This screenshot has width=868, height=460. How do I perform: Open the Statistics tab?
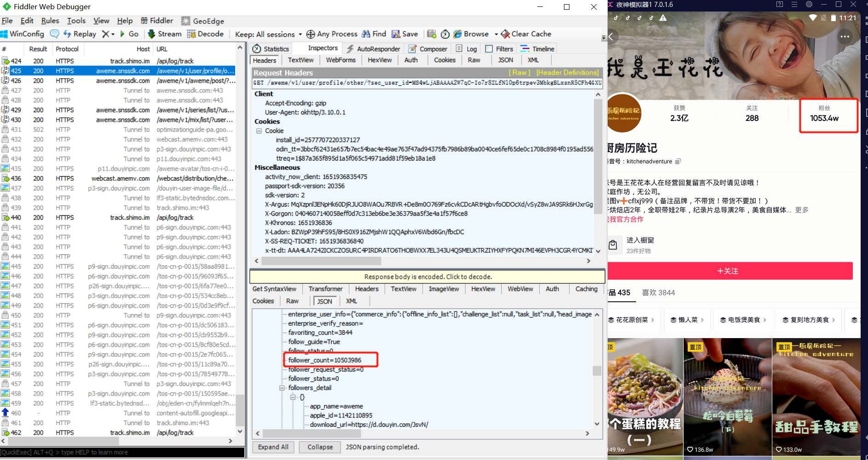point(271,49)
